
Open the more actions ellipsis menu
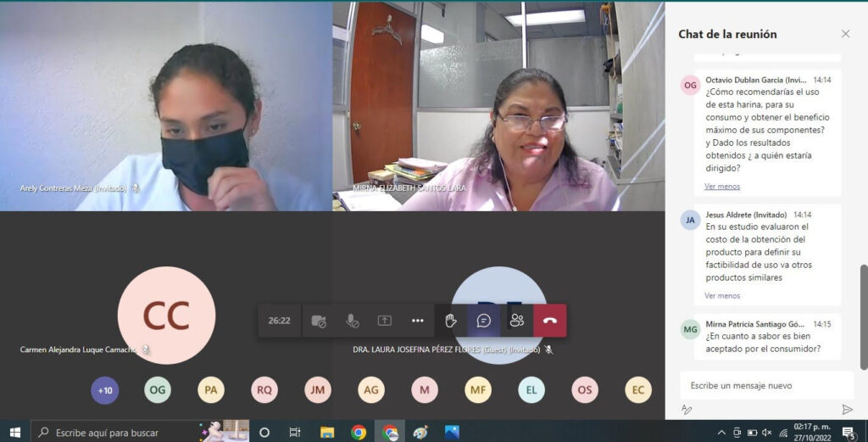pyautogui.click(x=417, y=321)
